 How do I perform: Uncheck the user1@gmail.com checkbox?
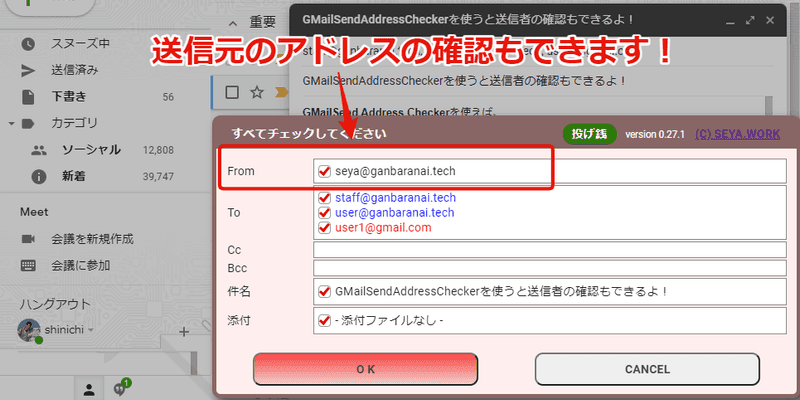[324, 228]
